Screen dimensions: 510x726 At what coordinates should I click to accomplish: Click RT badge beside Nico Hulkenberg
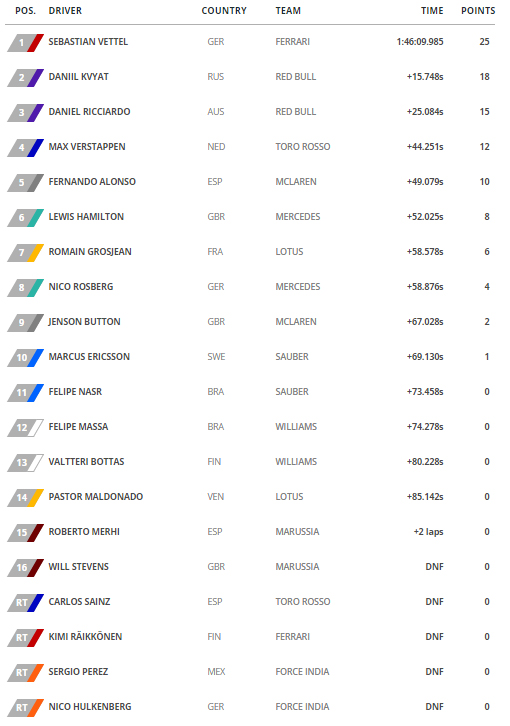pyautogui.click(x=25, y=707)
